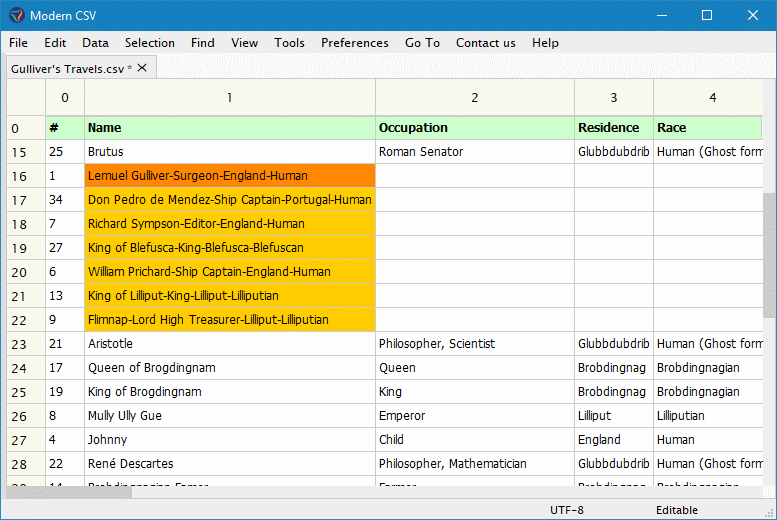Select column header 1

click(230, 98)
